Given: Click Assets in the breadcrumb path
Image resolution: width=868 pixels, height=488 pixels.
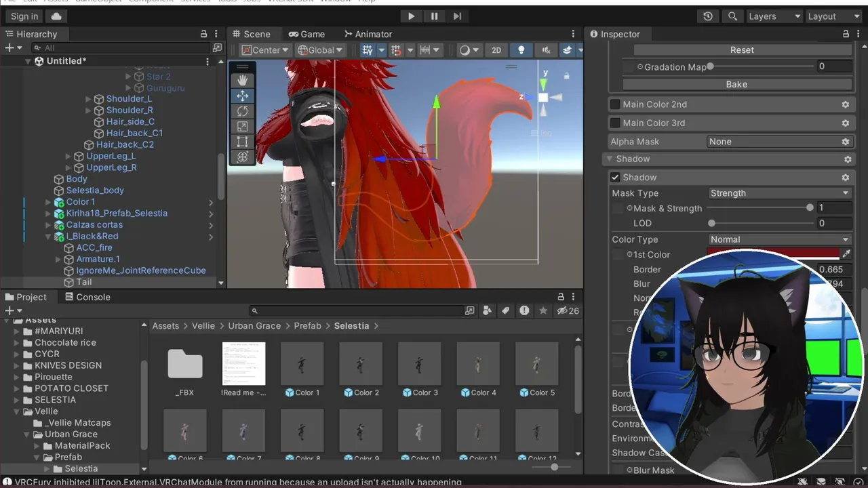Looking at the screenshot, I should coord(165,326).
